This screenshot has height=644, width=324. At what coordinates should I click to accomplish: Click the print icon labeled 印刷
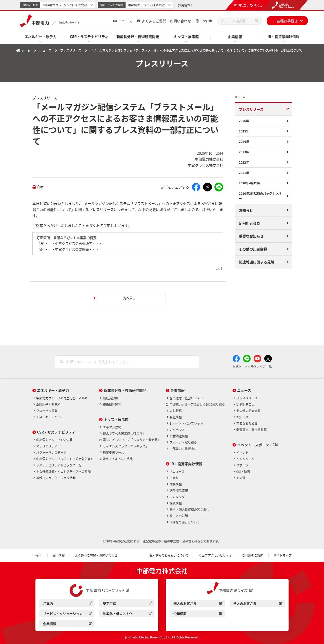coord(38,187)
